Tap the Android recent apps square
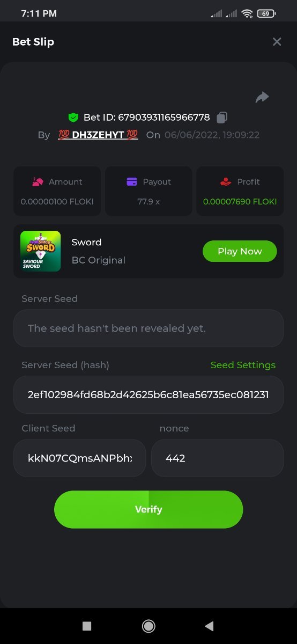Screen dimensions: 297x644 (x=87, y=626)
